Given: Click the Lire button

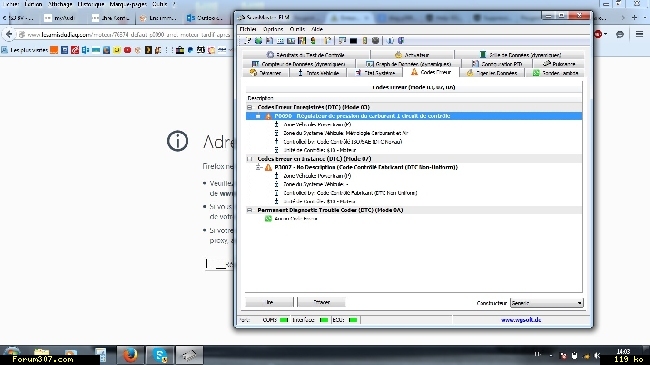Looking at the screenshot, I should (269, 302).
